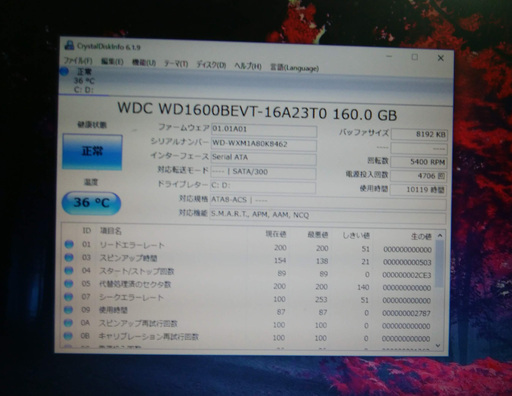This screenshot has width=512, height=396.
Task: Click status circle for attribute 09 Power-On Hours
Action: coord(68,310)
